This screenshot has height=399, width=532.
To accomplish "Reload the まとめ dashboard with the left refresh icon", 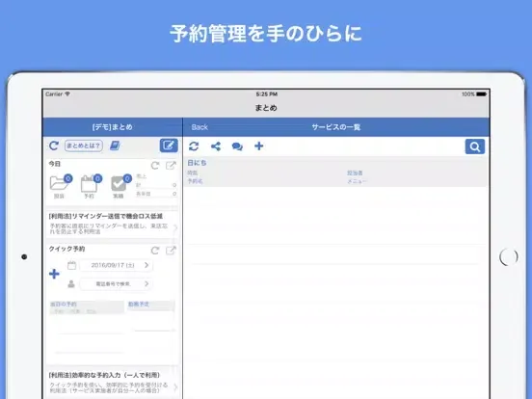I will tap(54, 146).
